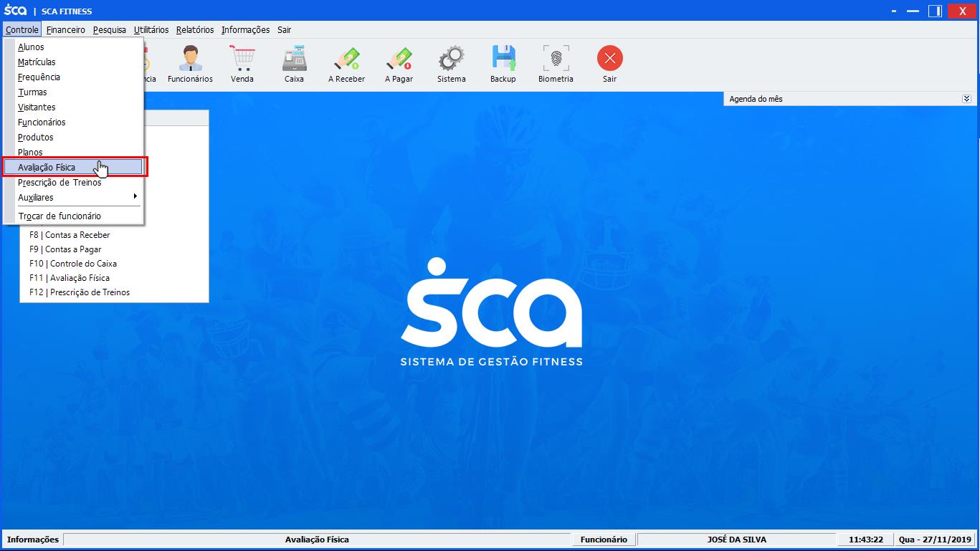The width and height of the screenshot is (980, 551).
Task: Click shortcut F9 | Contas a Pagar
Action: (65, 249)
